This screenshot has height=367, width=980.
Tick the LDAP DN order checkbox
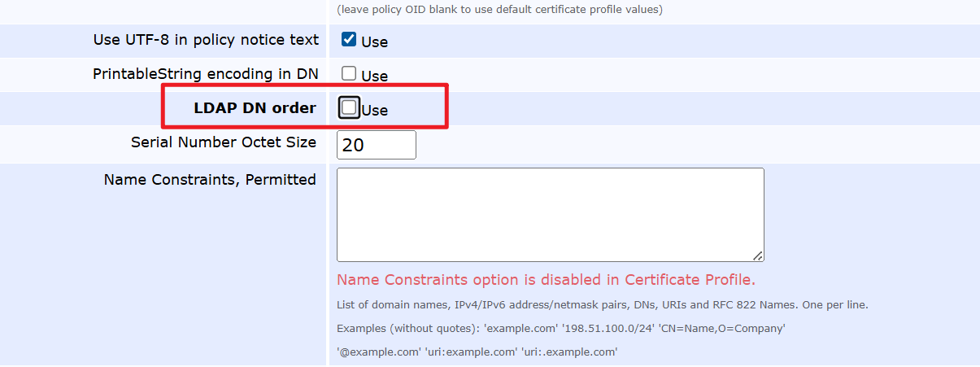[349, 107]
